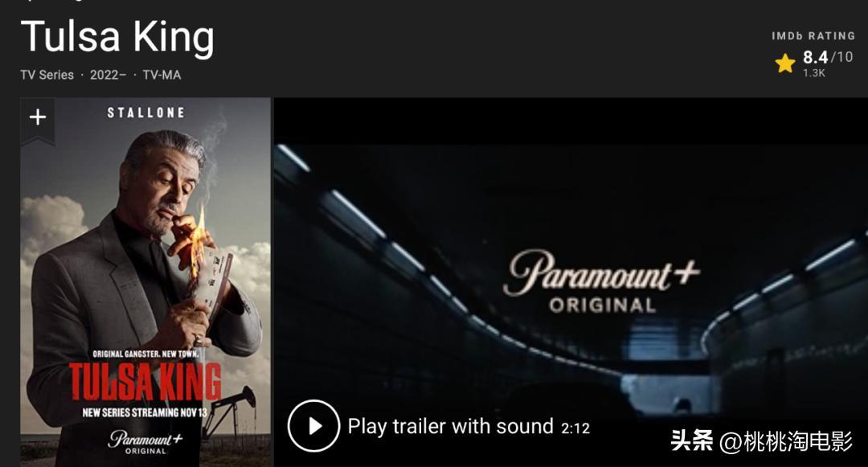868x467 pixels.
Task: Click the 2:12 trailer duration label
Action: pyautogui.click(x=575, y=428)
